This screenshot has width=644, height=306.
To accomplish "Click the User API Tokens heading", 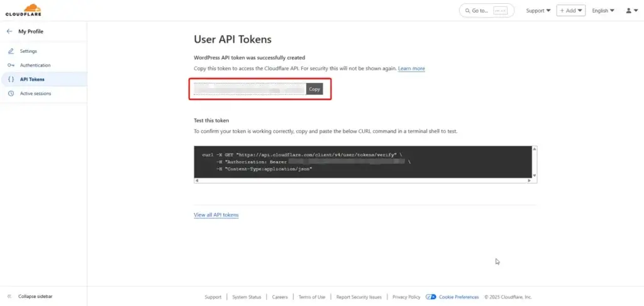I will tap(233, 40).
